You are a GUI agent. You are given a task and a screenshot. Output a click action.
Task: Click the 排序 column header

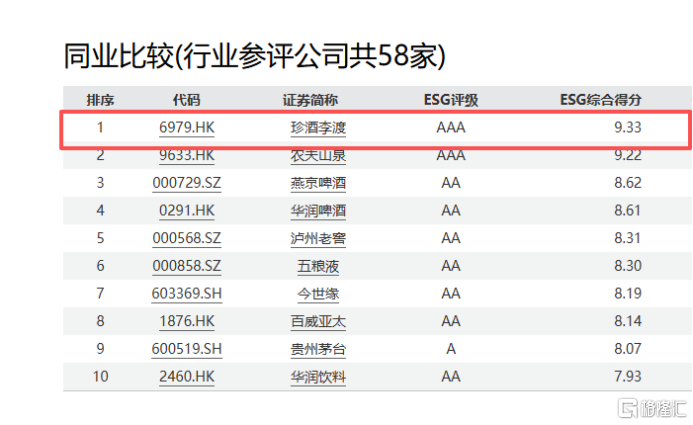[x=100, y=100]
